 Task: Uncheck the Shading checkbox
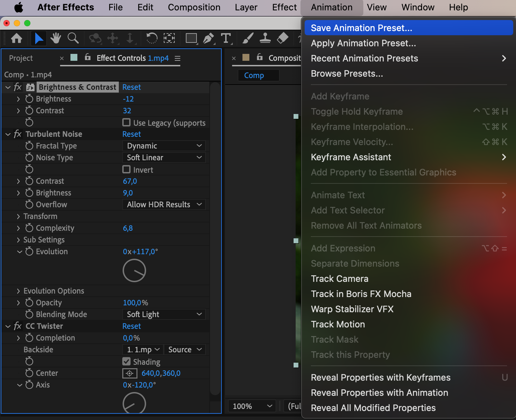127,362
